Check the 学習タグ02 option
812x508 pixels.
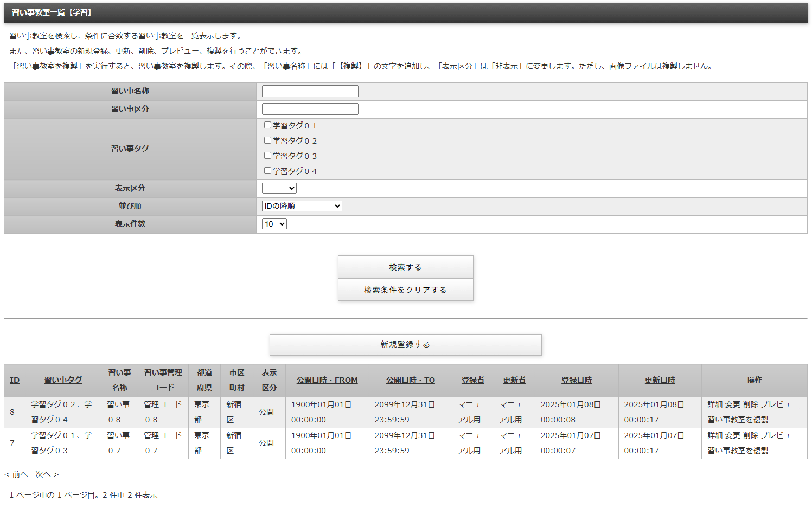point(267,140)
